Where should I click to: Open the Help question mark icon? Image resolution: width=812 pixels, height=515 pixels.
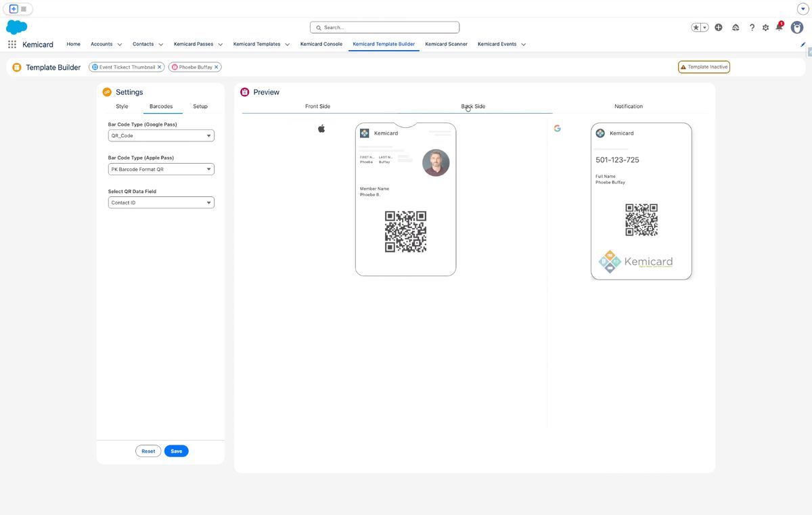752,28
